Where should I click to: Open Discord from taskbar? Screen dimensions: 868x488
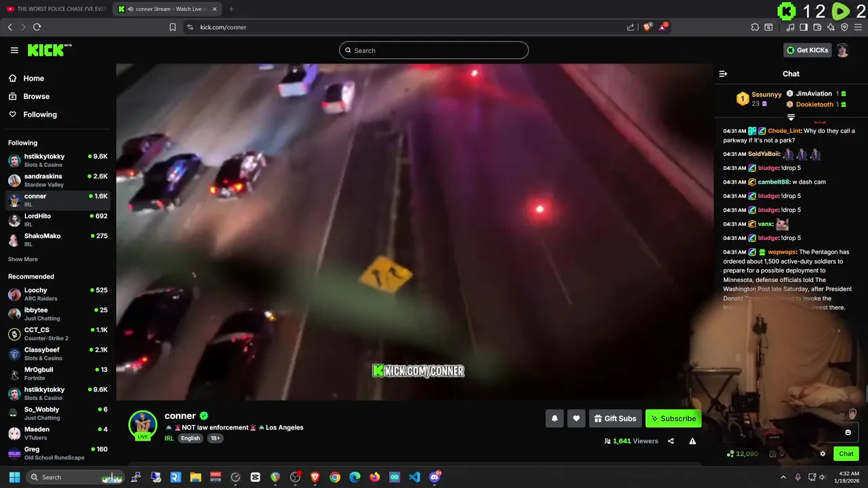[435, 477]
